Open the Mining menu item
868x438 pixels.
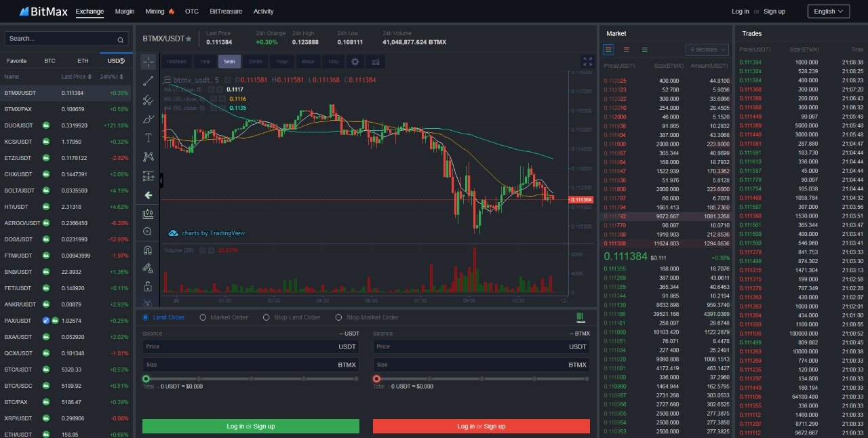click(160, 12)
